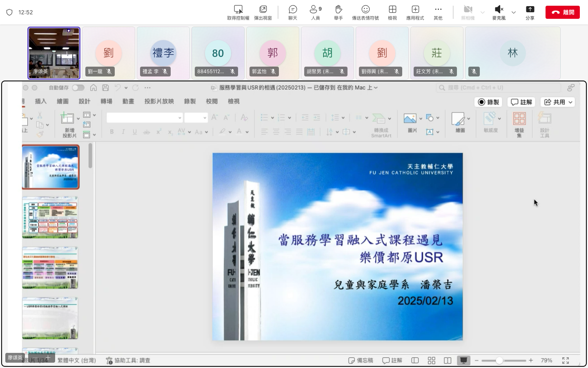Open text highlight color dropdown
Image resolution: width=588 pixels, height=368 pixels.
(x=230, y=132)
